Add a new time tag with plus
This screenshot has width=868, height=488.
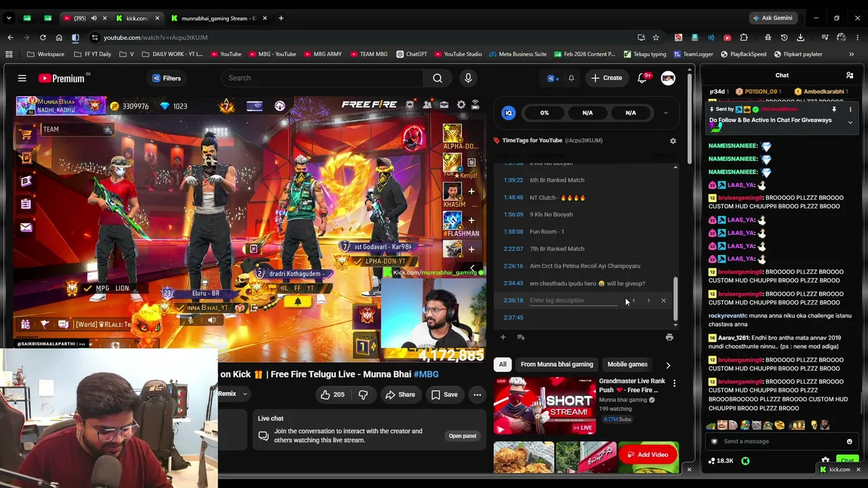click(x=503, y=337)
